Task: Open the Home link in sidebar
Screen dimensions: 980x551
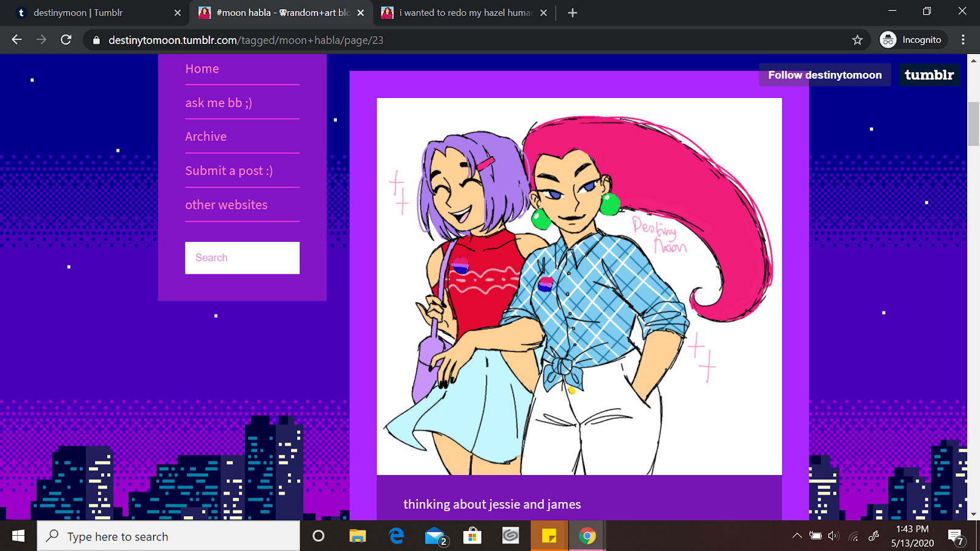Action: tap(202, 69)
